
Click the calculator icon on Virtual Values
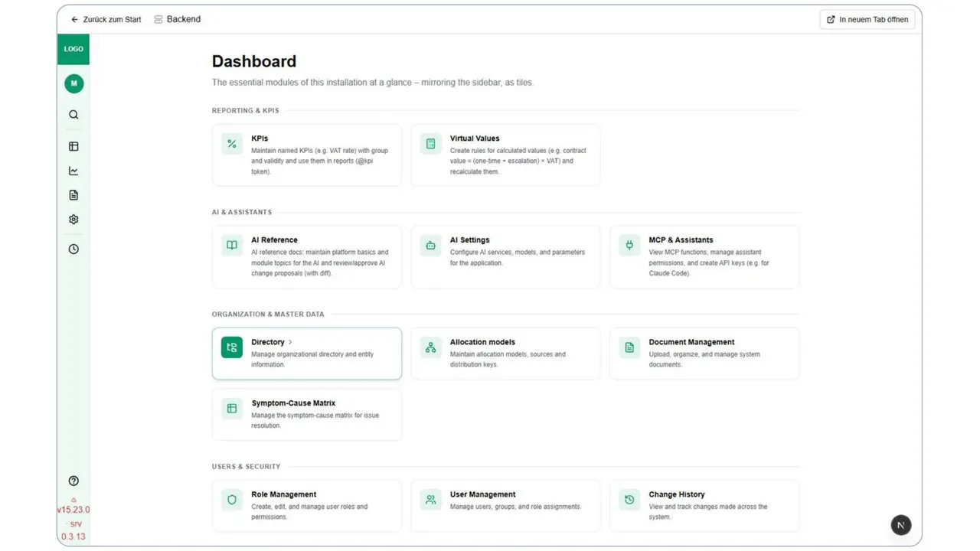point(431,144)
